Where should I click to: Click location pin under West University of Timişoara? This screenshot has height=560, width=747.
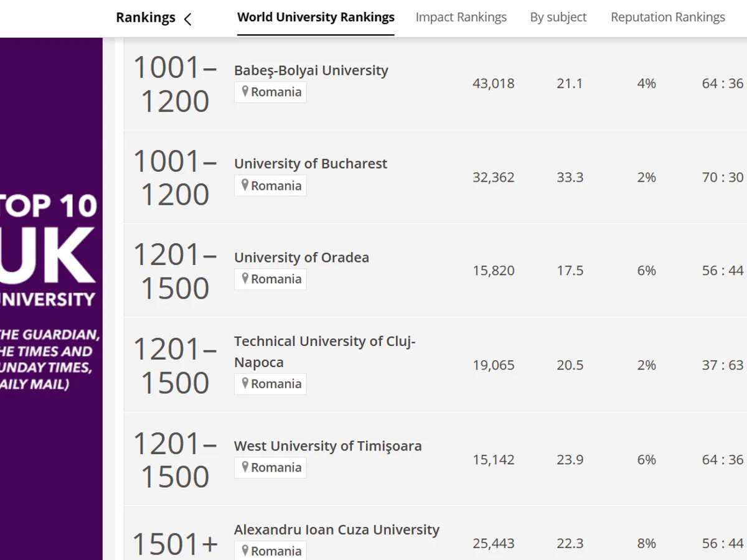tap(245, 467)
